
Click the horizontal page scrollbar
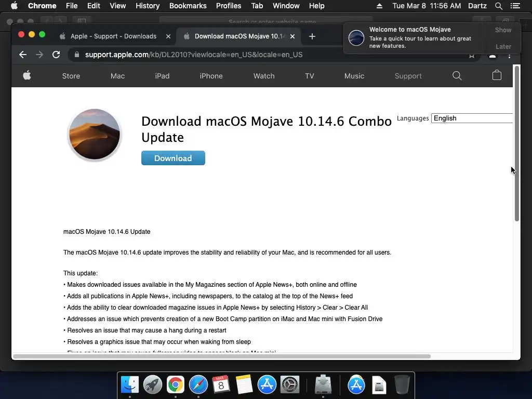click(221, 356)
